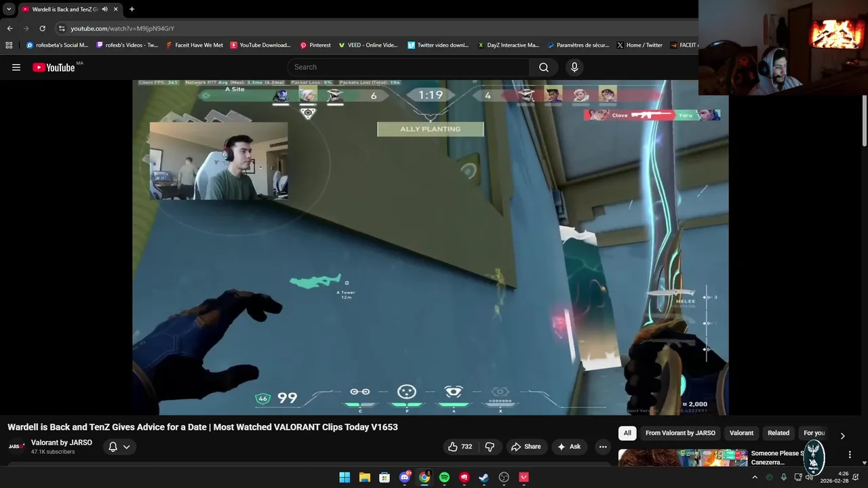Open Chrome apps grid shortcut

pyautogui.click(x=9, y=45)
